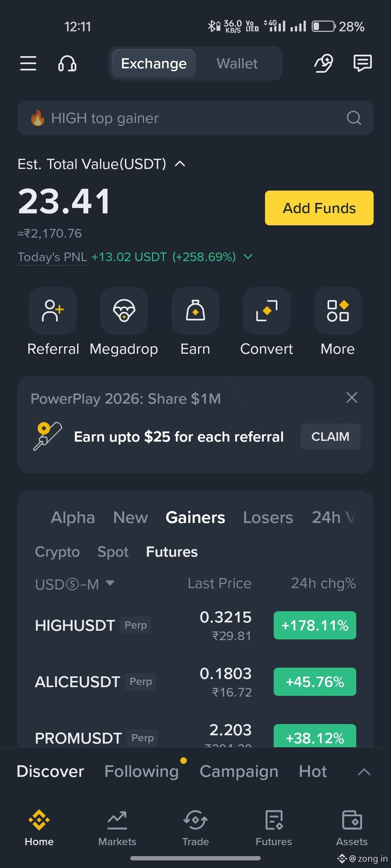Switch to the Losers tab
This screenshot has width=391, height=868.
coord(268,518)
